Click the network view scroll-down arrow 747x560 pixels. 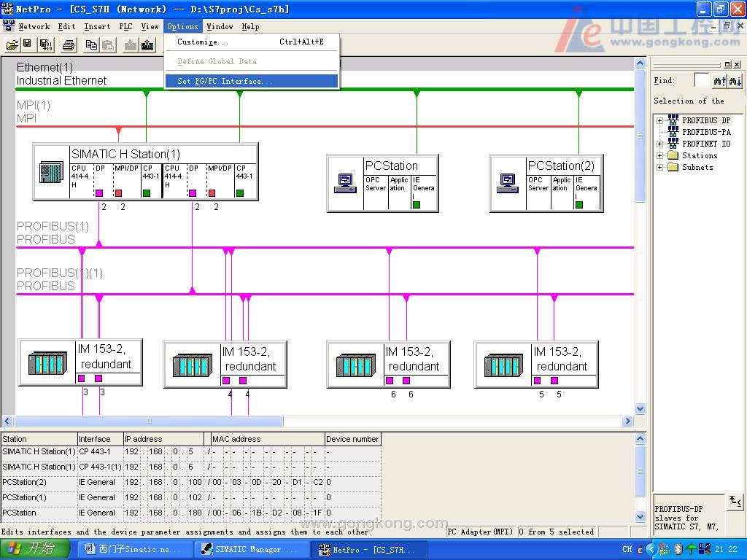[640, 408]
